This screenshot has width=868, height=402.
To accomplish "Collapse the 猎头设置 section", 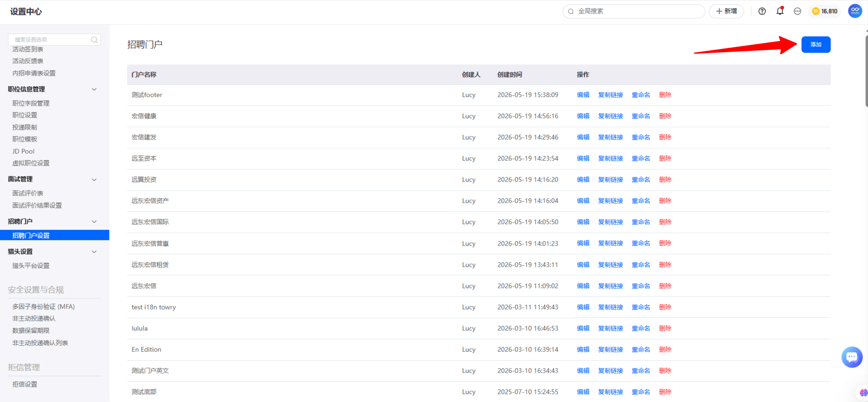I will click(x=94, y=252).
